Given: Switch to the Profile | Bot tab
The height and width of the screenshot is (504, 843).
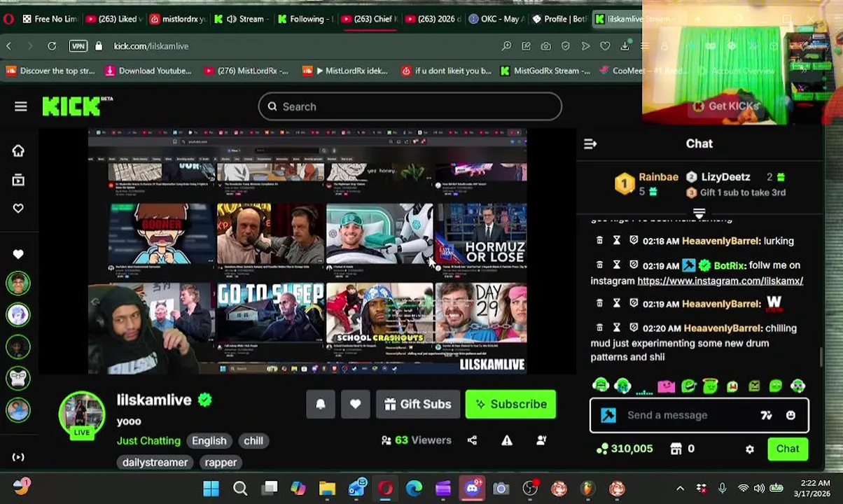Looking at the screenshot, I should click(558, 19).
